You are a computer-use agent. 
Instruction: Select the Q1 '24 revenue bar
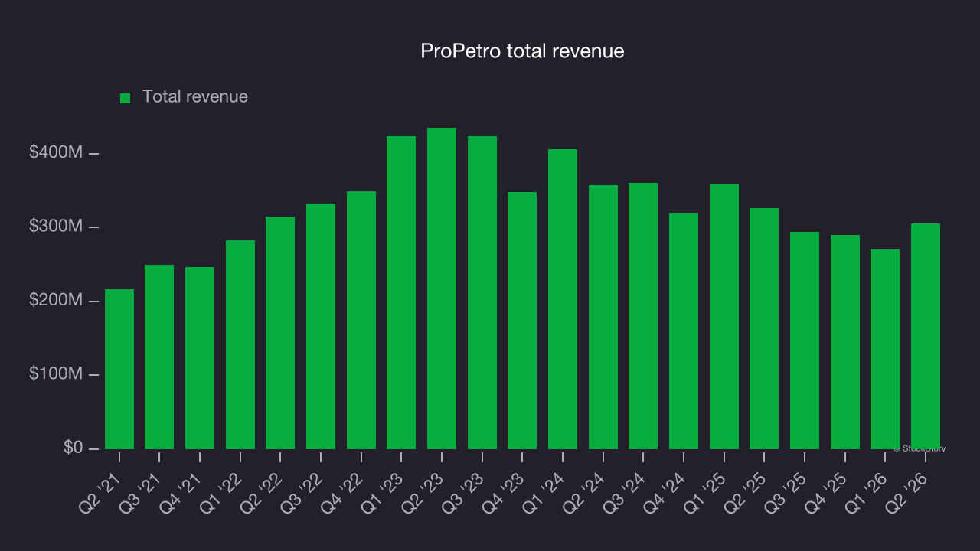563,299
